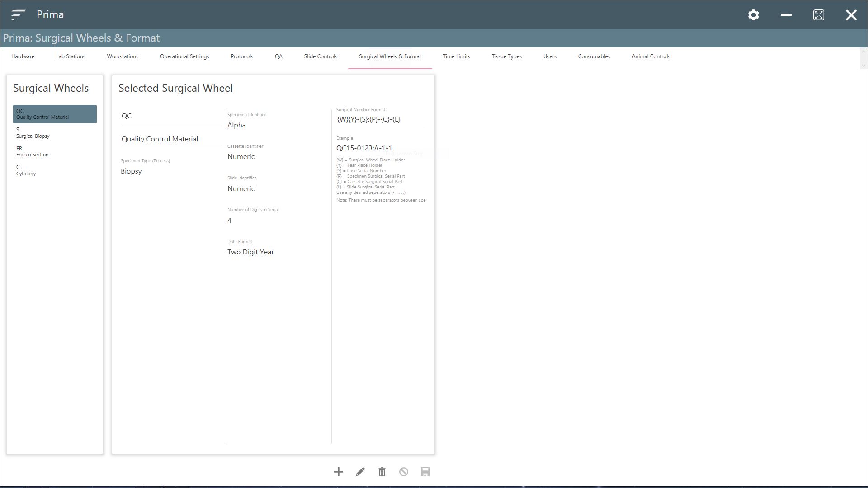The height and width of the screenshot is (488, 868).
Task: Click the QC wheel code field
Action: coord(171,116)
